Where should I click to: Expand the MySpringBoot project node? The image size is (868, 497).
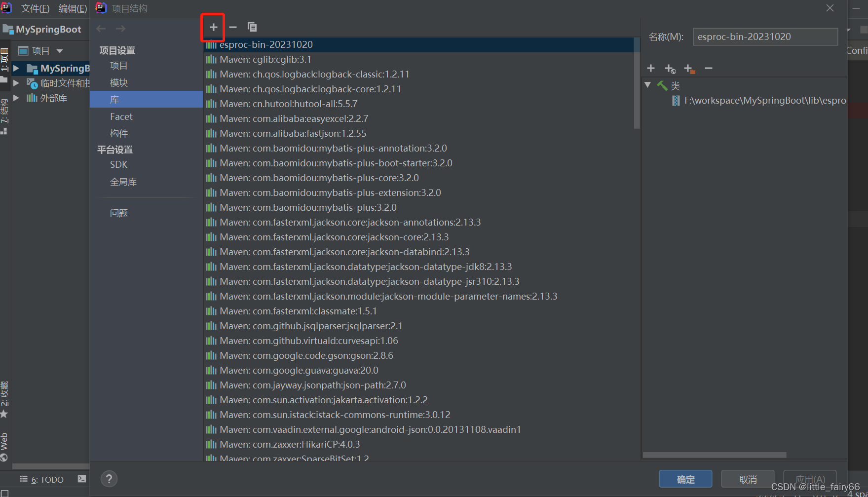[16, 68]
